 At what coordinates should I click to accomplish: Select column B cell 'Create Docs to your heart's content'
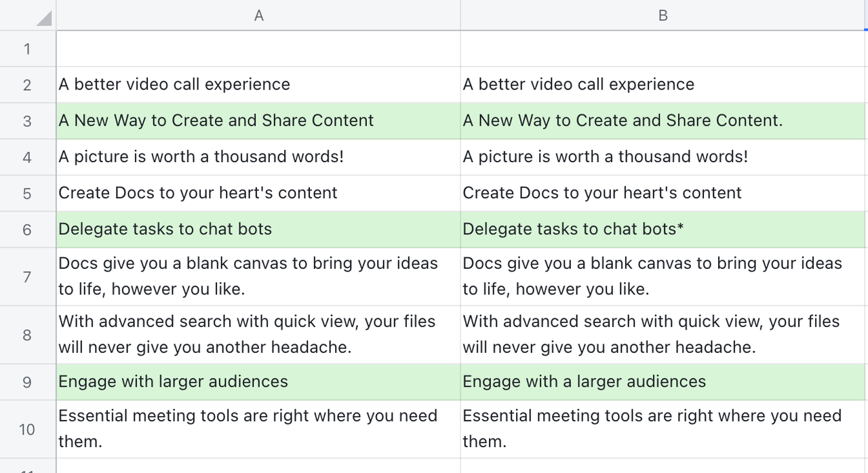(x=601, y=193)
